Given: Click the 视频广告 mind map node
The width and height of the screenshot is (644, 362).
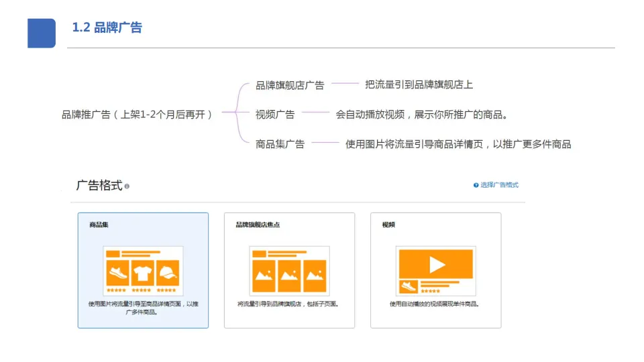Looking at the screenshot, I should [x=275, y=115].
